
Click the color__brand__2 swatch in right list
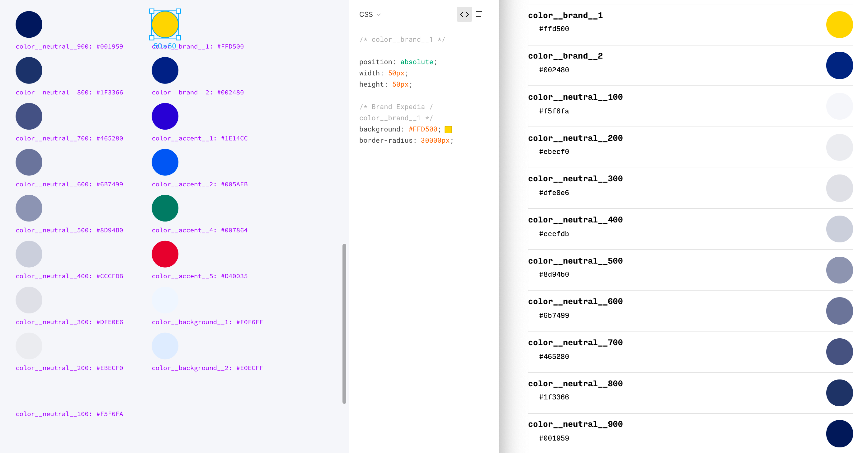pos(839,65)
